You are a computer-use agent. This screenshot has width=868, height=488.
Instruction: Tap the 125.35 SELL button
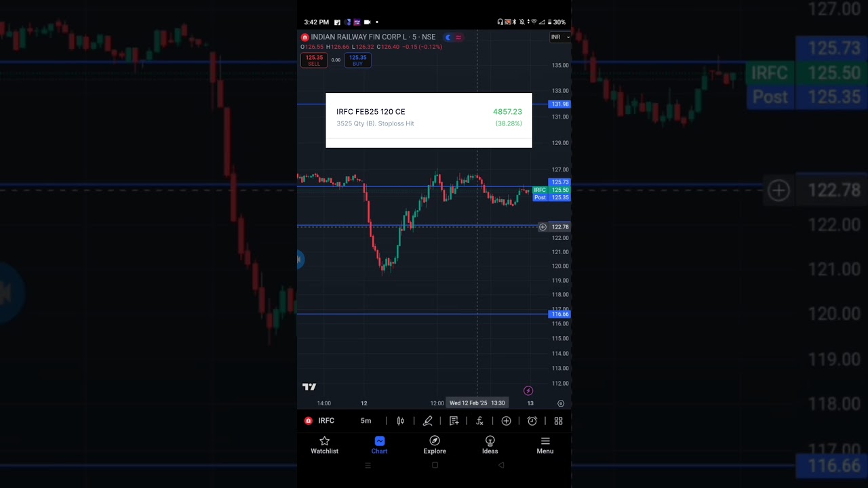[x=314, y=60]
